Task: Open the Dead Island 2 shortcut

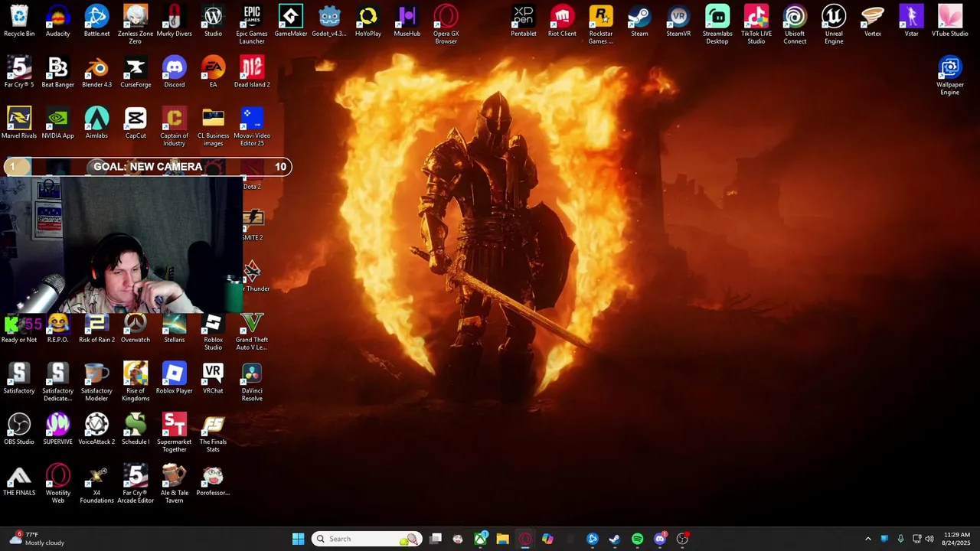Action: coord(252,73)
